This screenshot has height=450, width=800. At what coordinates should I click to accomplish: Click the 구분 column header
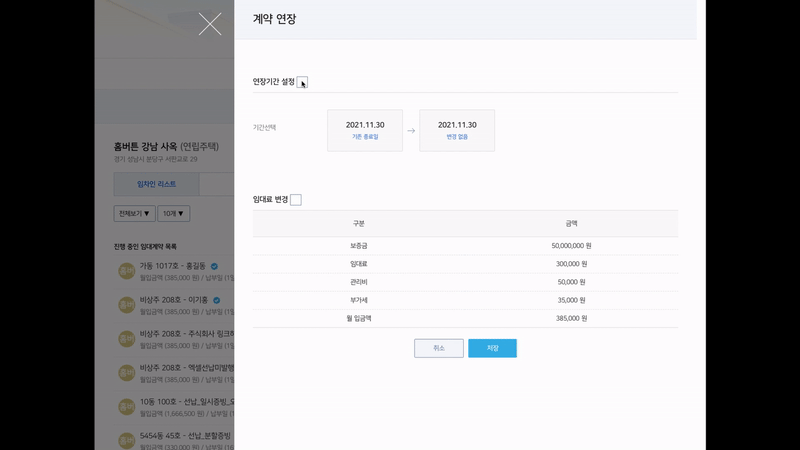click(359, 223)
